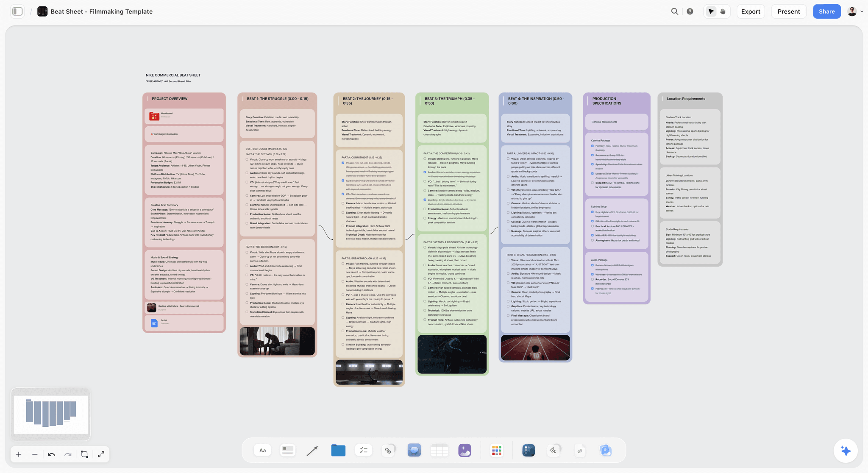868x473 pixels.
Task: Click the Present button
Action: point(789,11)
